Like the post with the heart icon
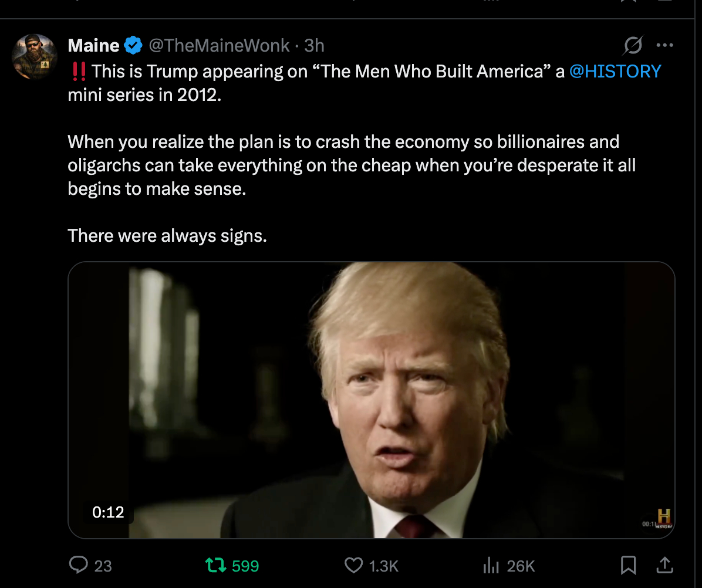The image size is (702, 588). point(353,565)
